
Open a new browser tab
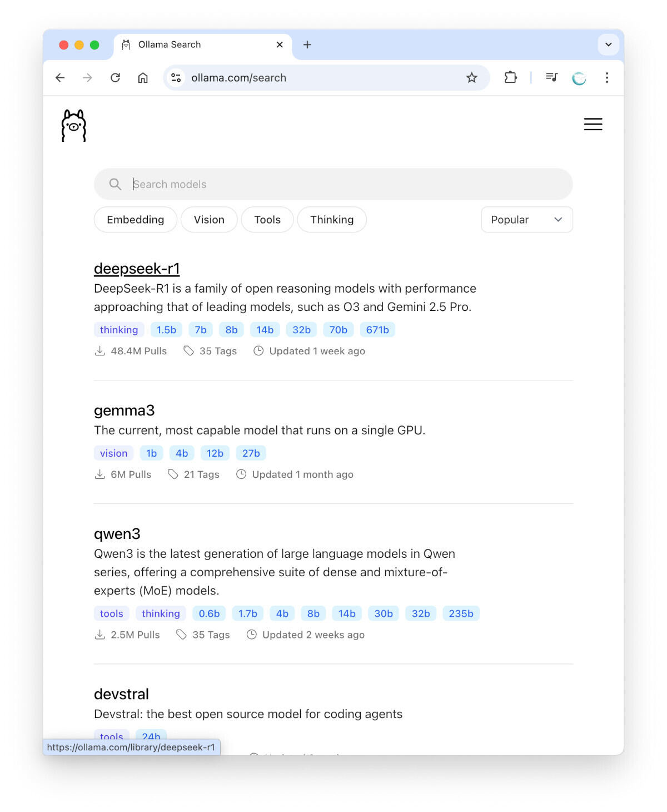point(307,44)
